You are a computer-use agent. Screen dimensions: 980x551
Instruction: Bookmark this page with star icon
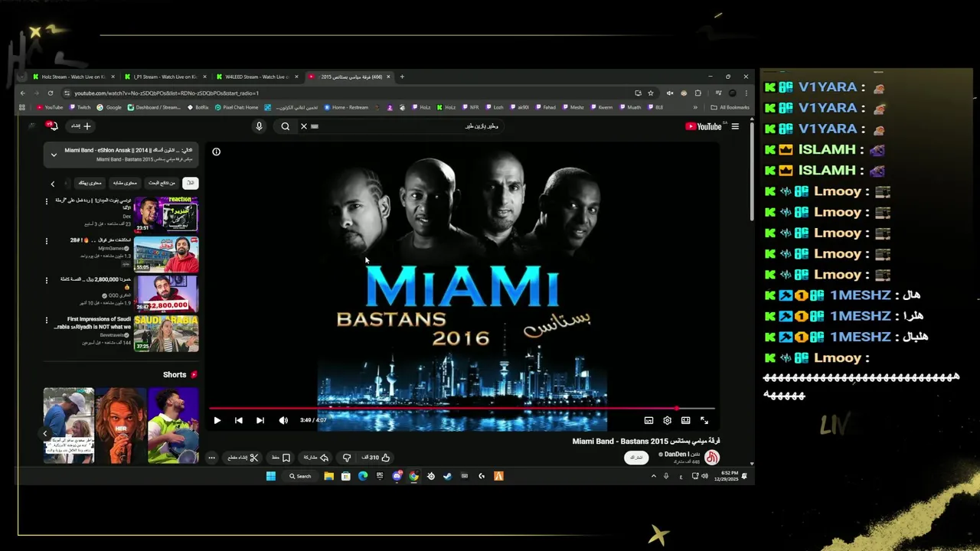[651, 93]
